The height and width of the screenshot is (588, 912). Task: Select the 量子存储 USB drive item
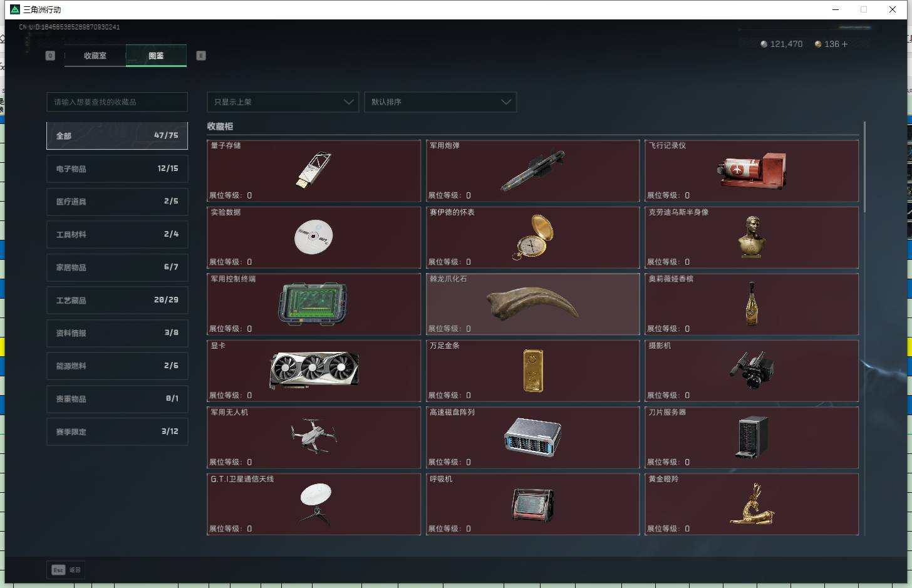pyautogui.click(x=314, y=170)
